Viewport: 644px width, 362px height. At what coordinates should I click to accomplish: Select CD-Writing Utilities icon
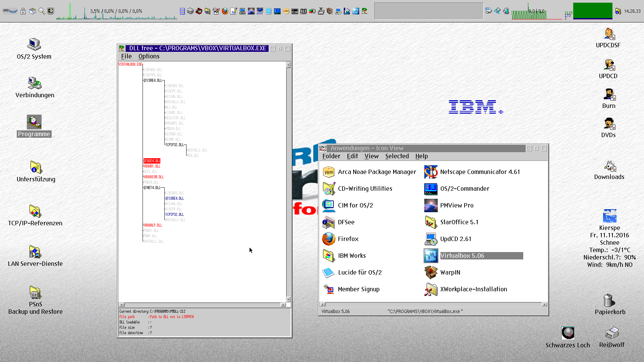(x=328, y=189)
